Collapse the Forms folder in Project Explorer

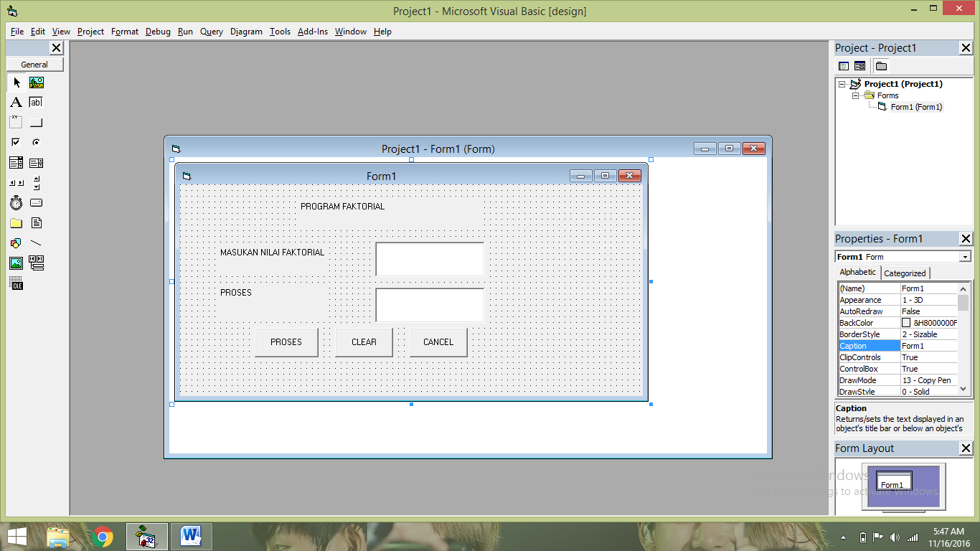[854, 95]
